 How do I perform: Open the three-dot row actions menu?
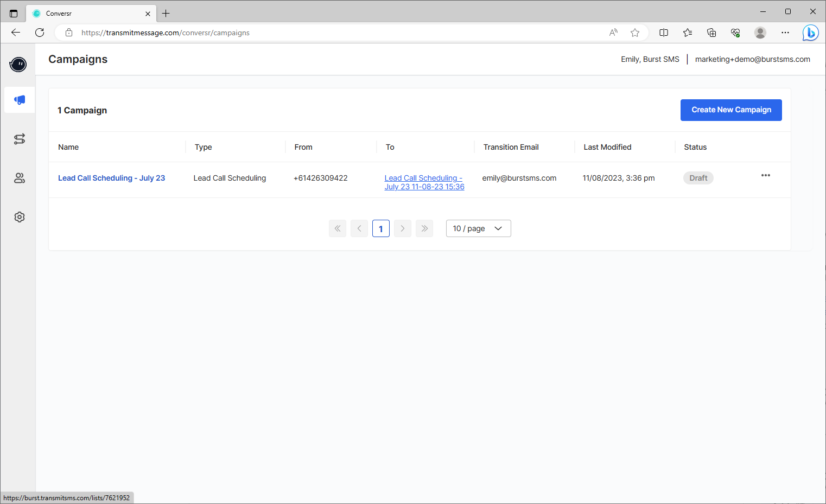[x=766, y=175]
